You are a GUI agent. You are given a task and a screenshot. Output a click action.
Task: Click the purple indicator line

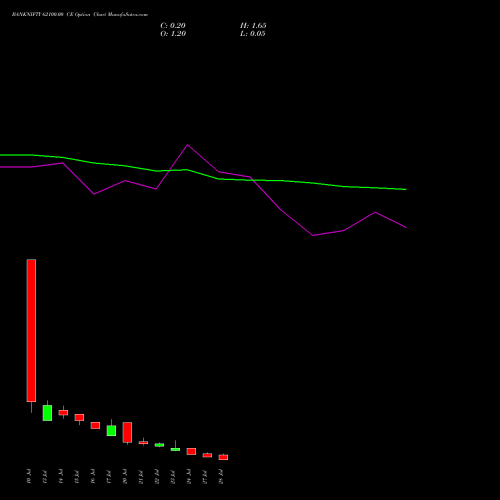203,190
